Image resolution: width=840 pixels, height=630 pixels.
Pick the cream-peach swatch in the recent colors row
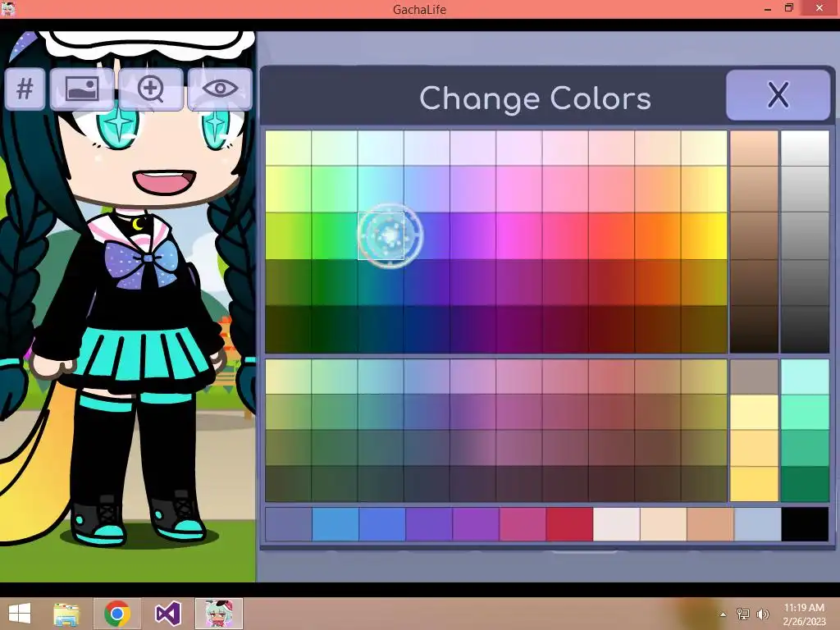pyautogui.click(x=663, y=524)
